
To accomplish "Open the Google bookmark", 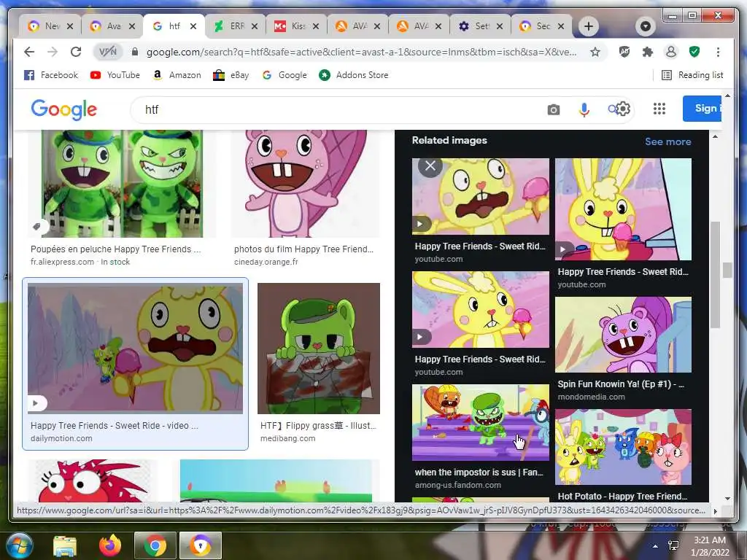I will point(285,75).
